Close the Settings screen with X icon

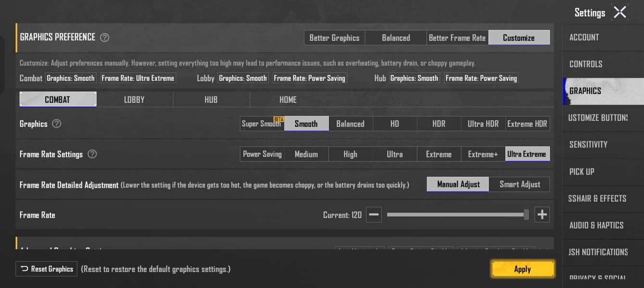620,12
